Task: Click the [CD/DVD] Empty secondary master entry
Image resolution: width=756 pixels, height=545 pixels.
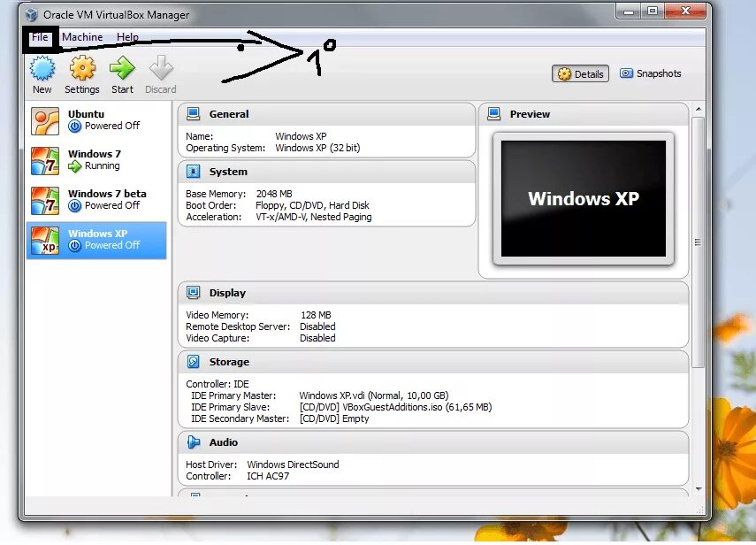Action: 334,418
